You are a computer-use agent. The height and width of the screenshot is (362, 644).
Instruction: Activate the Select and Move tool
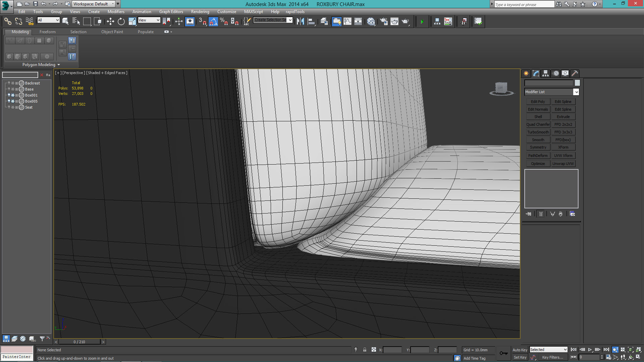point(110,21)
